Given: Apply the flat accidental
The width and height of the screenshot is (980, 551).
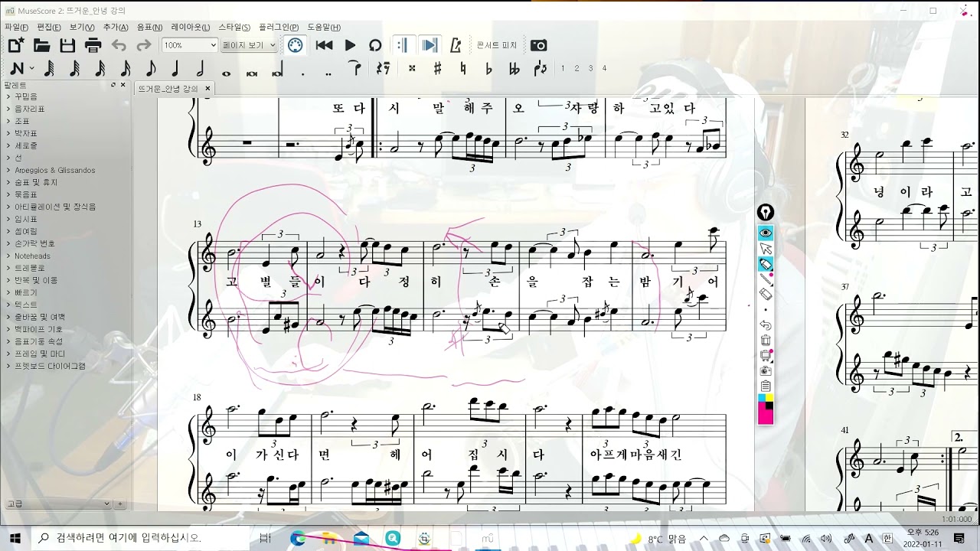Looking at the screenshot, I should click(488, 68).
